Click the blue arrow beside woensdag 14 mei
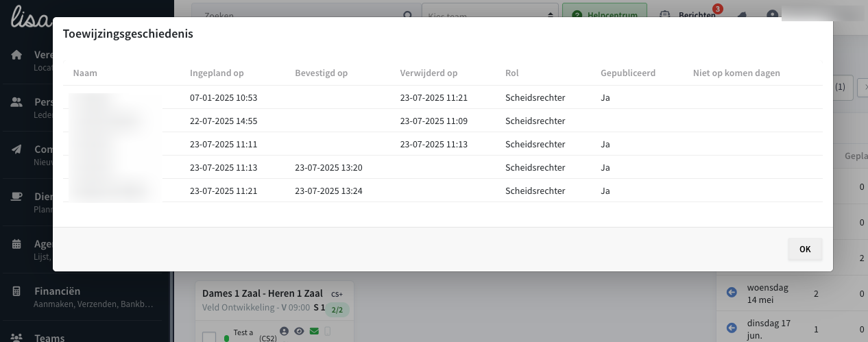This screenshot has width=868, height=342. pos(731,293)
